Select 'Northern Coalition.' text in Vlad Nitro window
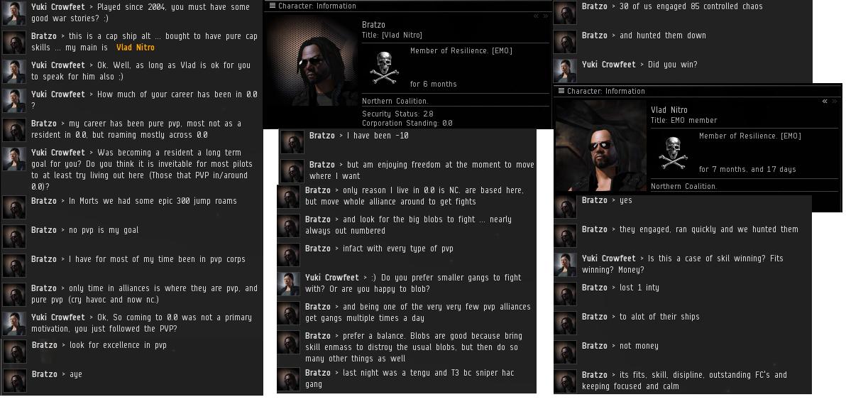Viewport: 868px width, 402px height. [x=684, y=186]
